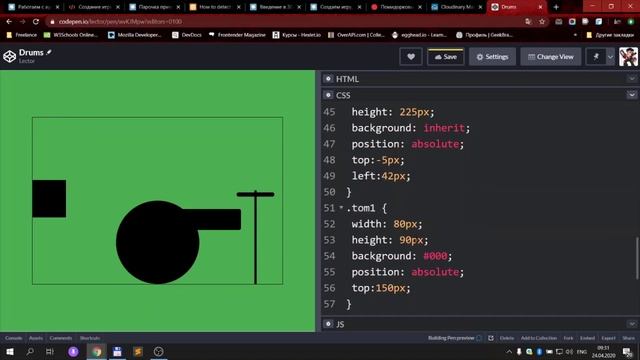Go forward in browser
The height and width of the screenshot is (360, 640).
(x=22, y=22)
